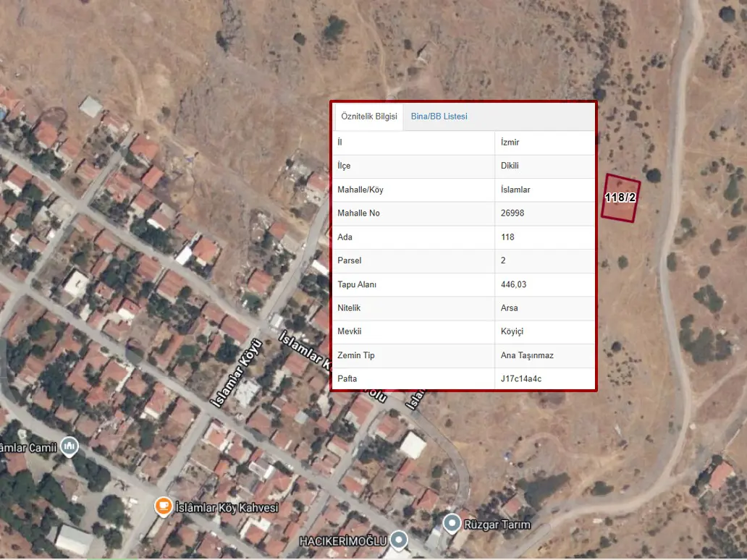Viewport: 747px width, 560px height.
Task: Click the Nitelik value Arsa
Action: point(509,307)
